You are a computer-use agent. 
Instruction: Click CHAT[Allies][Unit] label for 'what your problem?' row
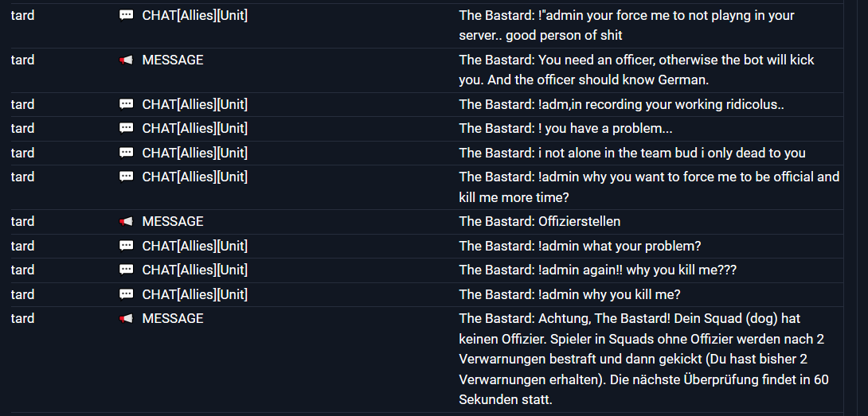tap(194, 246)
